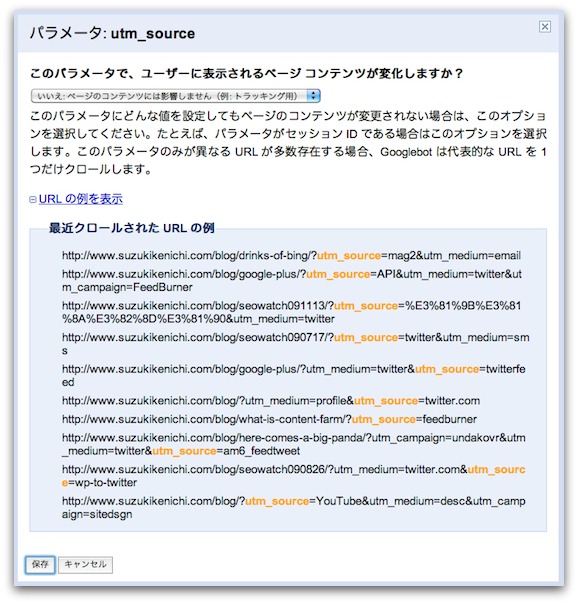This screenshot has height=604, width=578.
Task: Select the blog URL with utm_source=twitter.com
Action: pyautogui.click(x=271, y=401)
